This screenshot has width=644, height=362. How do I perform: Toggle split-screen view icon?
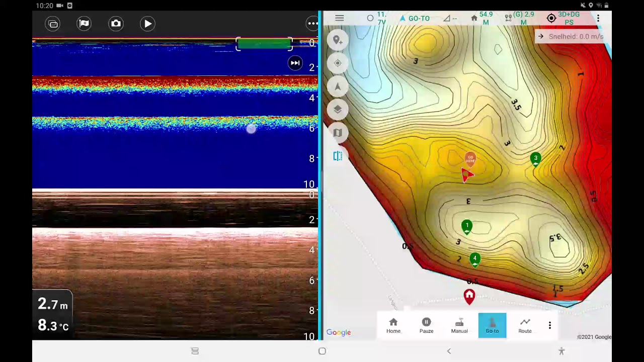[338, 156]
